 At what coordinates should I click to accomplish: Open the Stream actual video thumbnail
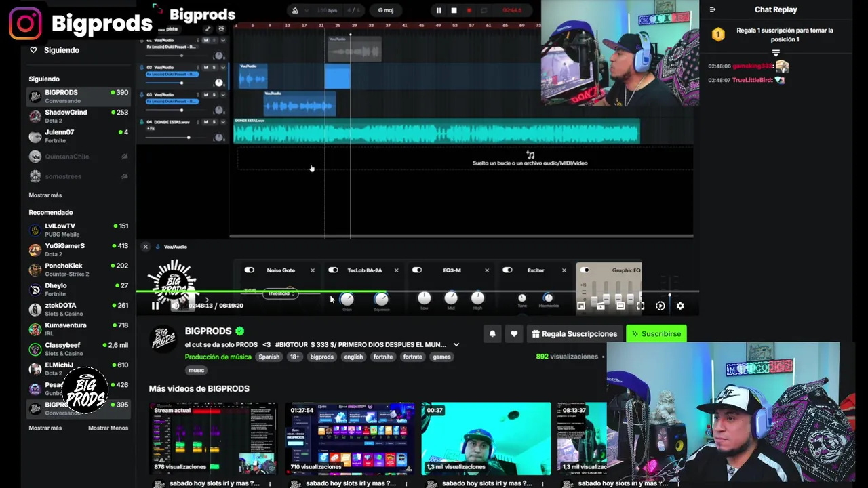click(214, 439)
